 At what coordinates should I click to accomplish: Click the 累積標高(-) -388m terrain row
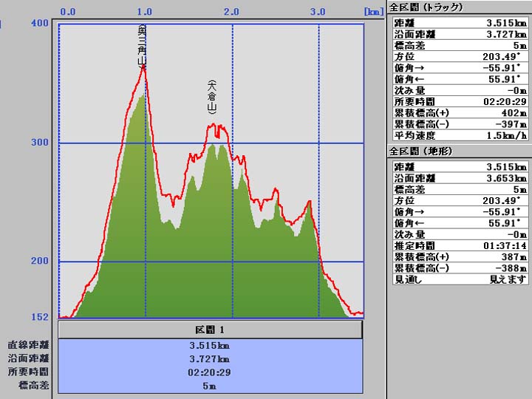459,268
